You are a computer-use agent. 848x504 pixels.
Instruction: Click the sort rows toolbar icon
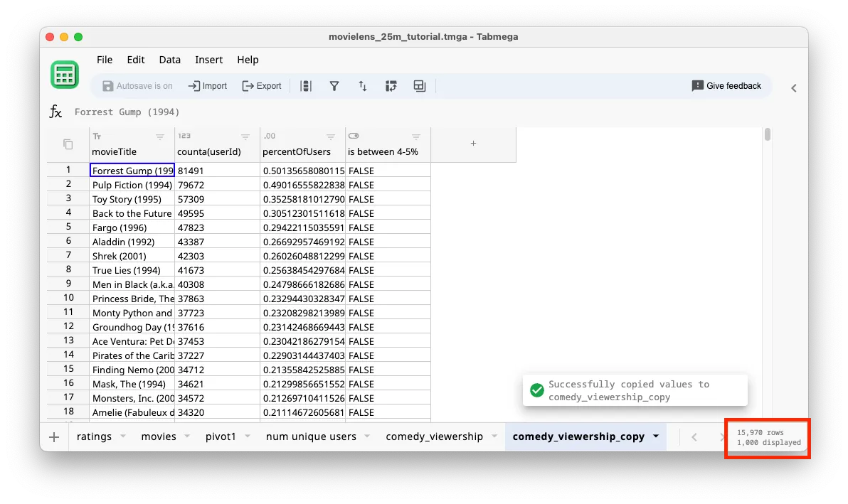(x=363, y=86)
